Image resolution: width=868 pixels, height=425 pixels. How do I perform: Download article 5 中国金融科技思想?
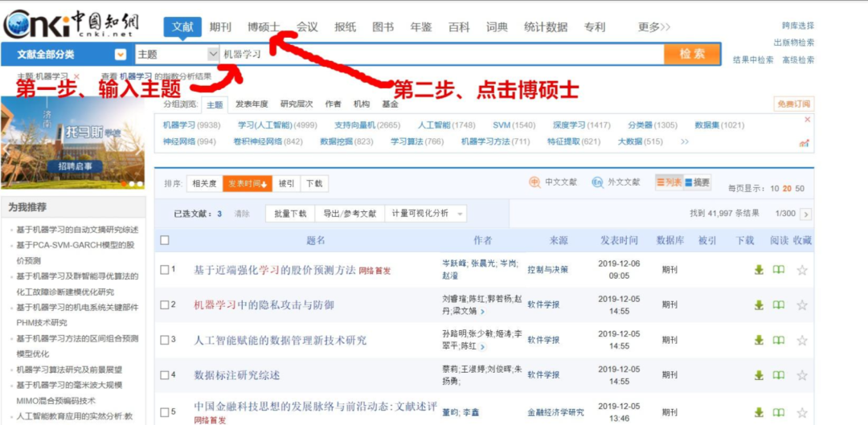pyautogui.click(x=759, y=412)
